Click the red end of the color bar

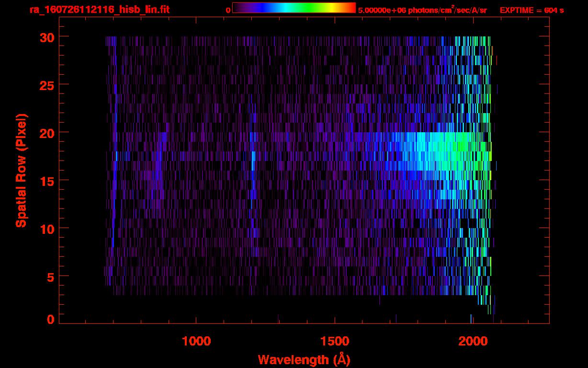coord(351,8)
